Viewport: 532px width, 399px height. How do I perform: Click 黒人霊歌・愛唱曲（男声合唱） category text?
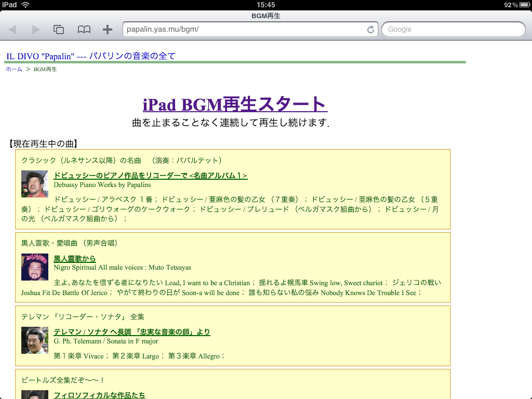(x=69, y=243)
